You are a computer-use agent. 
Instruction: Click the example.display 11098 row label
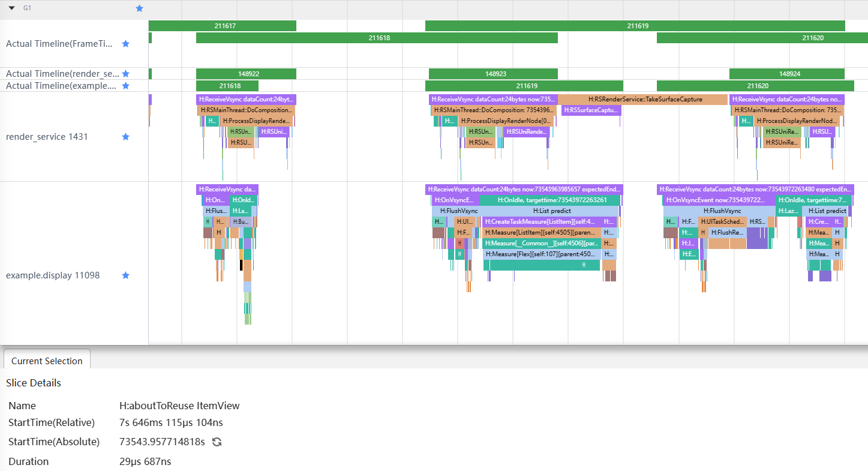pyautogui.click(x=53, y=275)
